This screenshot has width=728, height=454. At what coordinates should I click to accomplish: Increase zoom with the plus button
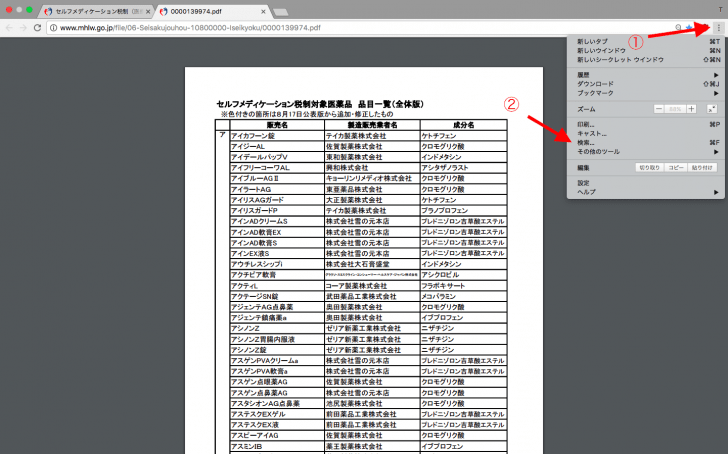(691, 109)
